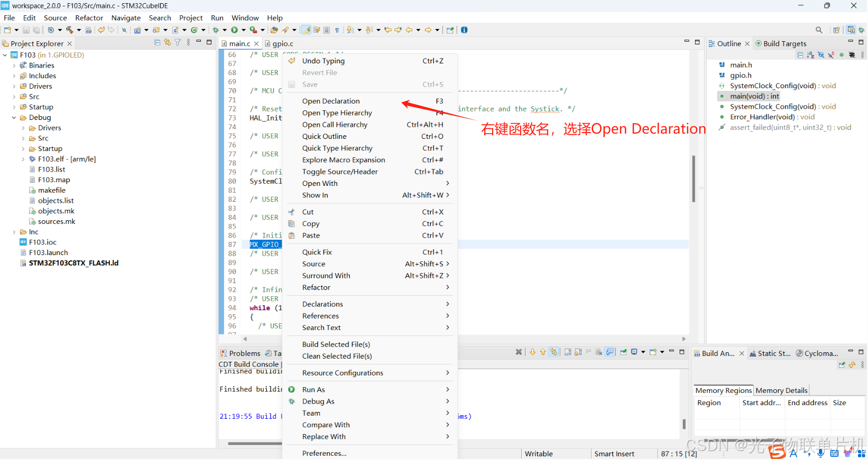
Task: Click the editor vertical scrollbar thumb
Action: (694, 179)
